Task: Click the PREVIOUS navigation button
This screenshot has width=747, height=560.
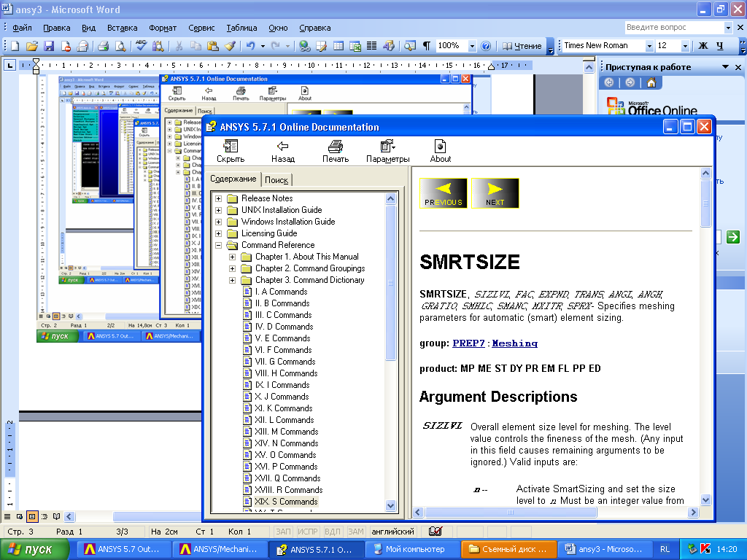Action: tap(443, 192)
